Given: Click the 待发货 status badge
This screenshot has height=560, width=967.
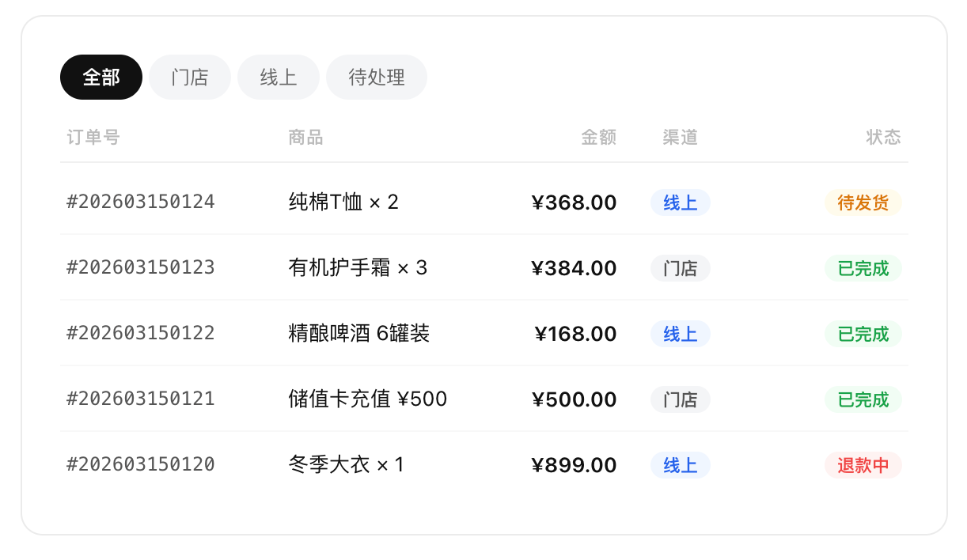Looking at the screenshot, I should [863, 202].
